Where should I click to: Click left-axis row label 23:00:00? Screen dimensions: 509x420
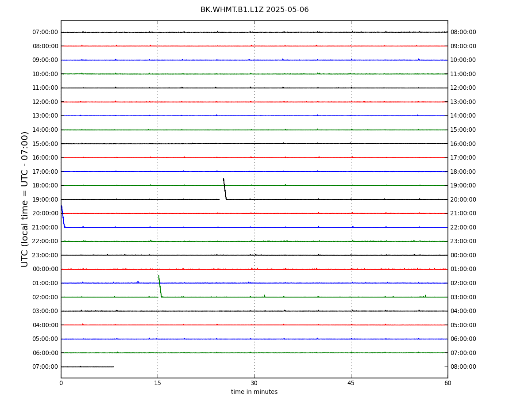click(x=46, y=255)
